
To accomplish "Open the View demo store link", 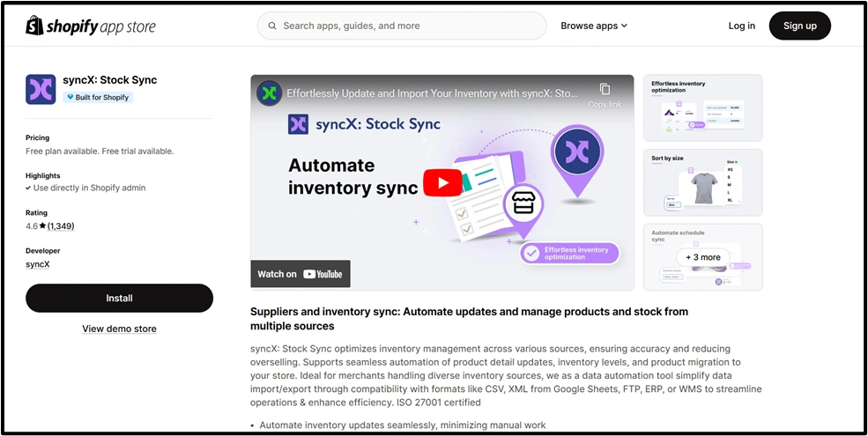I will (x=119, y=329).
